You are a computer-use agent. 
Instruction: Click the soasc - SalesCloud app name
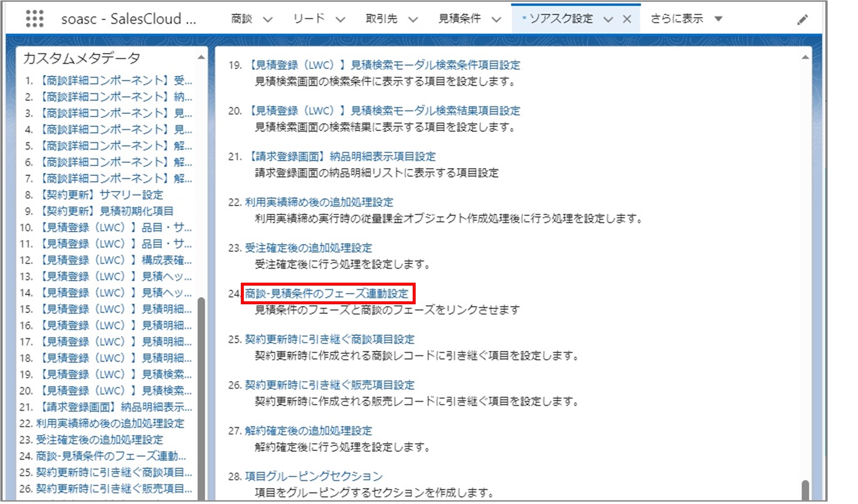point(129,19)
